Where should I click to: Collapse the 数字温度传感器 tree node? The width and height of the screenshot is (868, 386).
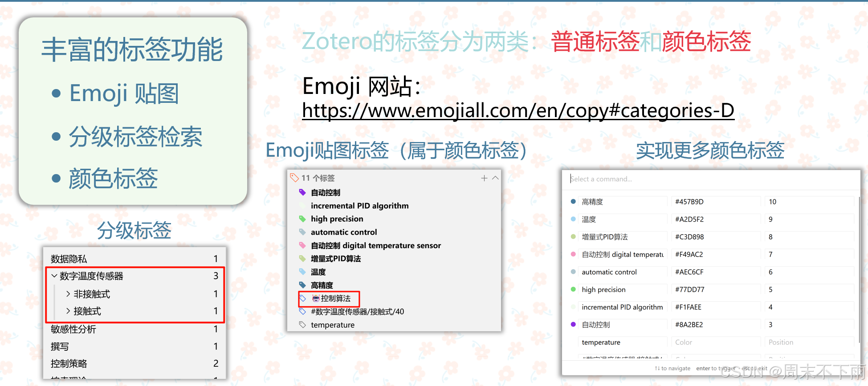point(54,276)
